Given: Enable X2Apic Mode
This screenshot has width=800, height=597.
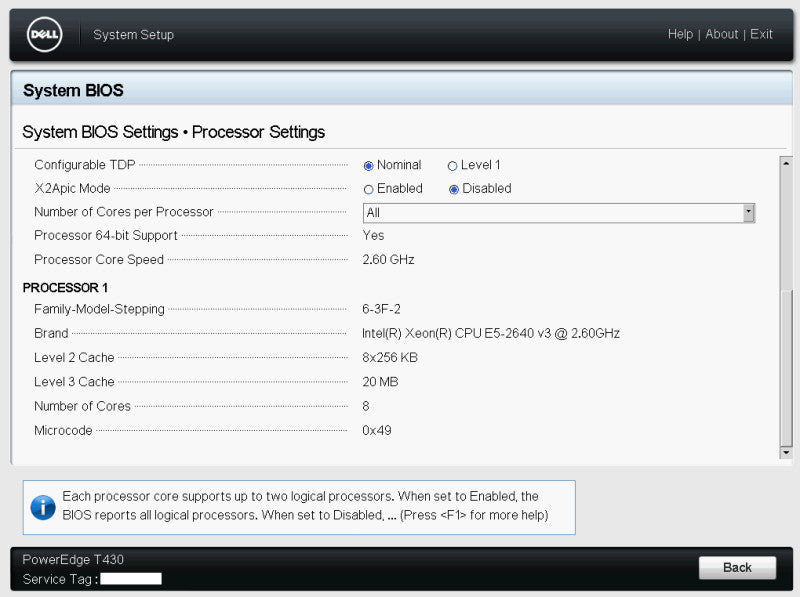Looking at the screenshot, I should click(368, 189).
